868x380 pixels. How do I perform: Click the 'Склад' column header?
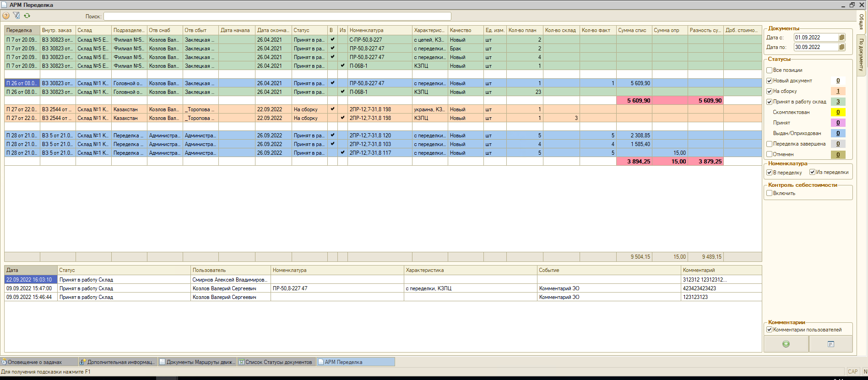pos(93,30)
